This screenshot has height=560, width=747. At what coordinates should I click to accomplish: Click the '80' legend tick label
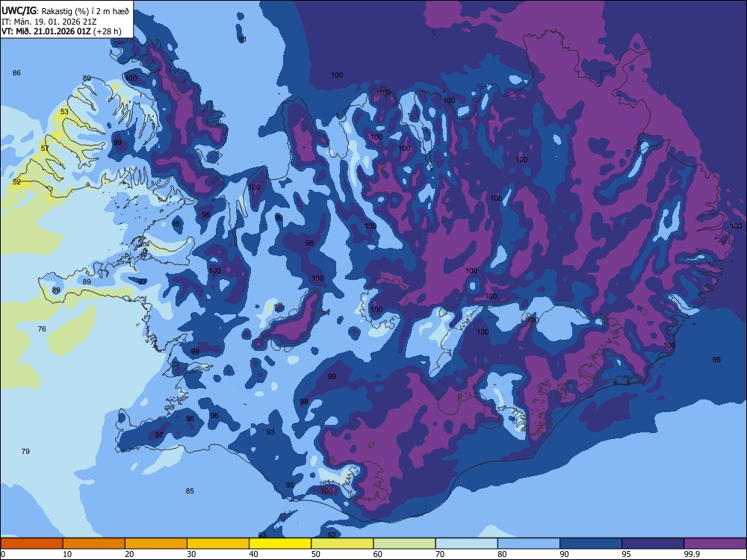click(502, 554)
